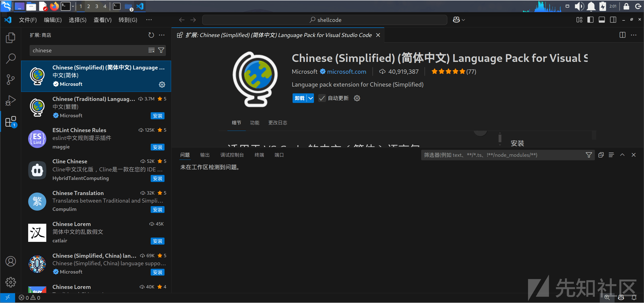Open the Extensions view icon
This screenshot has height=303, width=644.
(11, 122)
